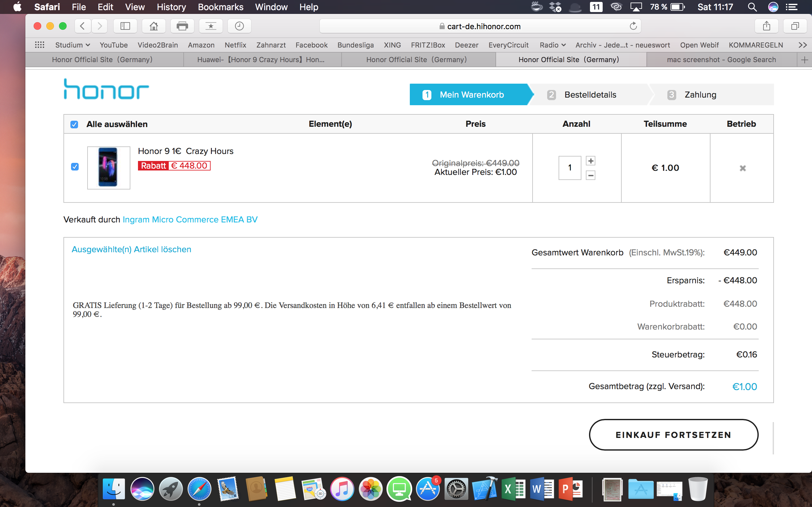The height and width of the screenshot is (507, 812).
Task: Expand the Radio bookmarks dropdown
Action: 552,45
